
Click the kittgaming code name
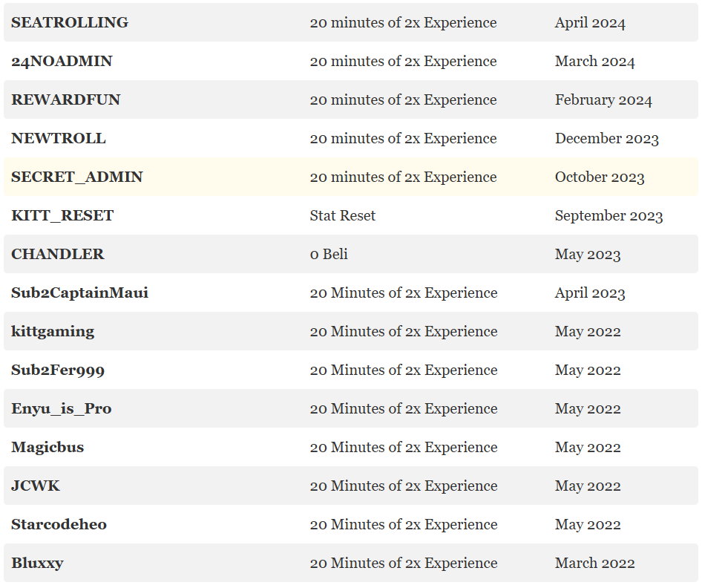point(53,332)
